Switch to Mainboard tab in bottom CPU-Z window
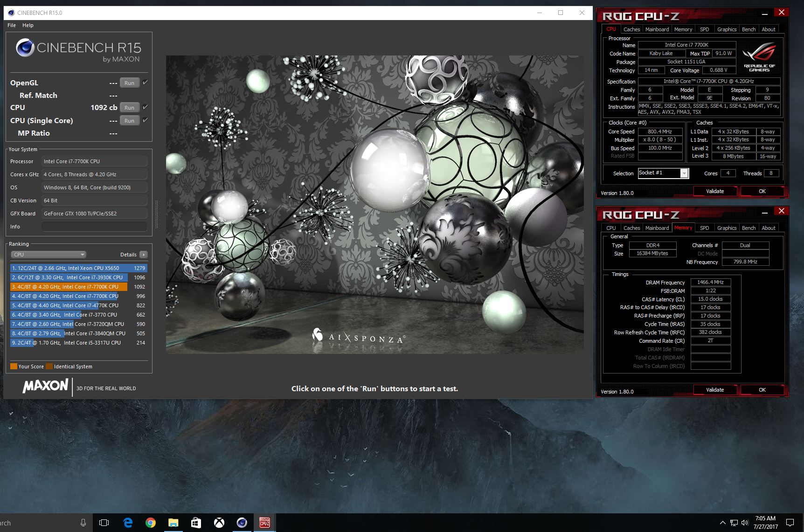This screenshot has width=804, height=532. 657,228
